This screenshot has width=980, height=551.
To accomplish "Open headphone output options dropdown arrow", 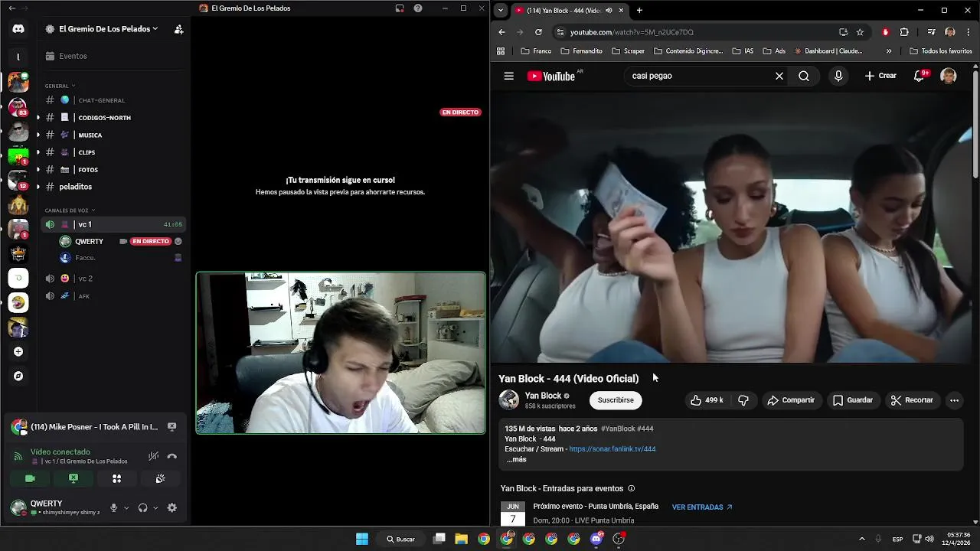I will point(155,507).
